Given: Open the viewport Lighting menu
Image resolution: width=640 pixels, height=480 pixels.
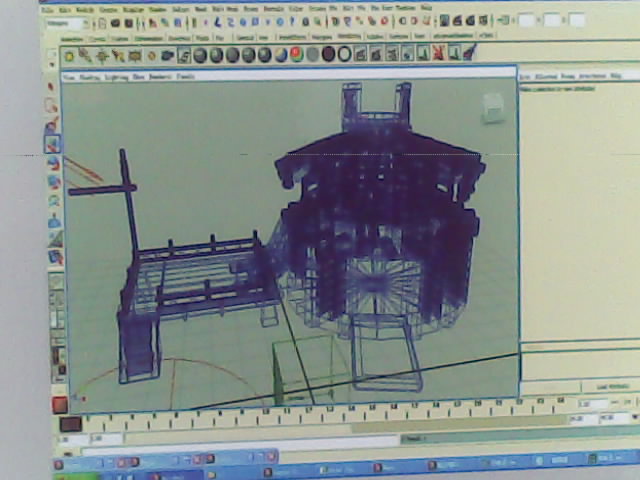Looking at the screenshot, I should point(117,77).
